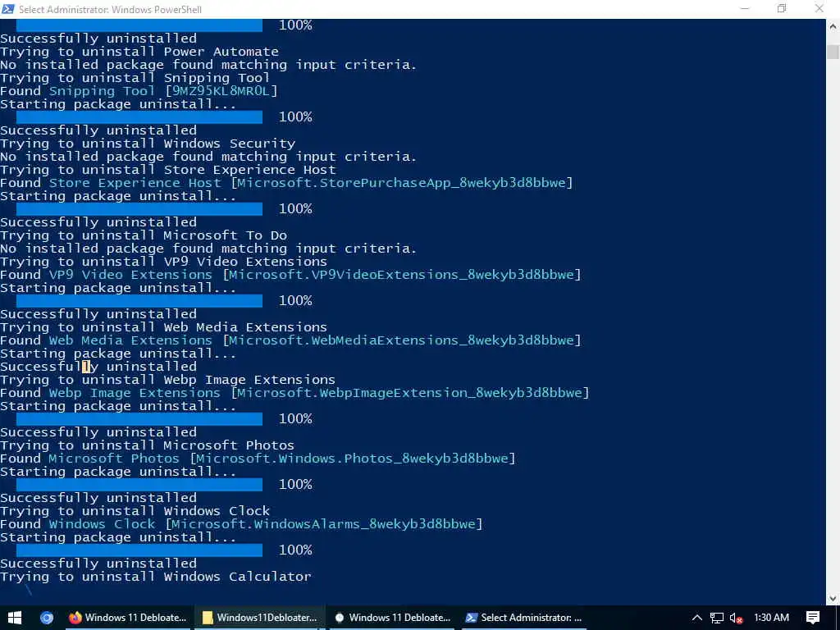840x630 pixels.
Task: Open the Windows Start menu
Action: pos(15,618)
